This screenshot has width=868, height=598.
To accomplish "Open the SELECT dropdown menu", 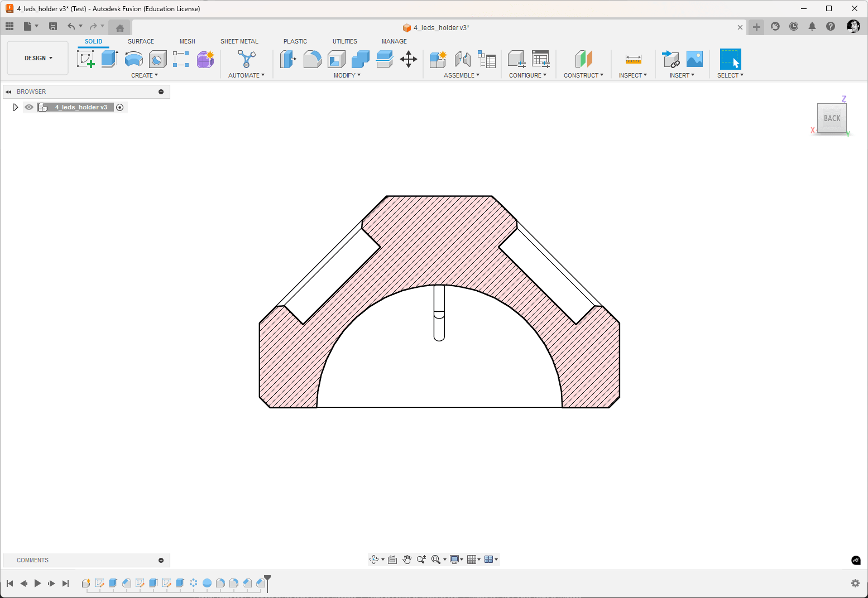I will tap(730, 75).
